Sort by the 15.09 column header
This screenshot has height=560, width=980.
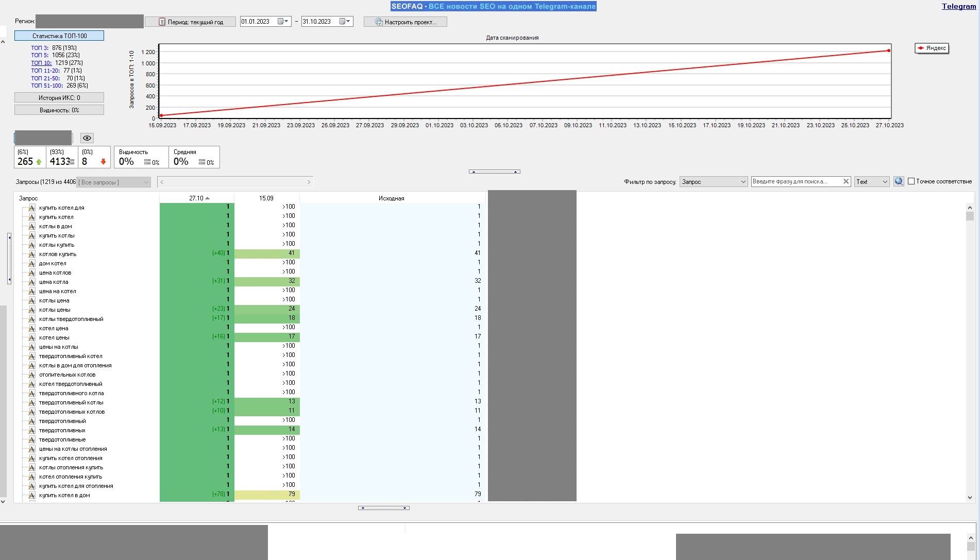point(267,198)
